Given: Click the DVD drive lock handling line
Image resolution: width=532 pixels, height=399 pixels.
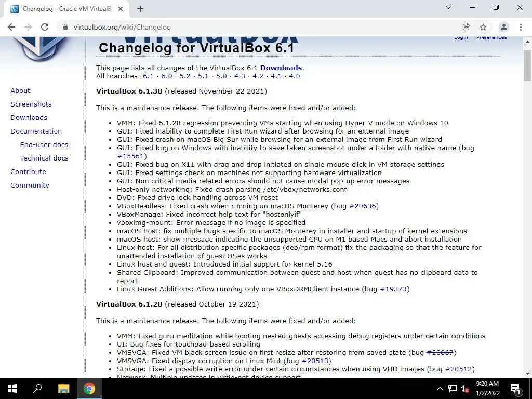Looking at the screenshot, I should pyautogui.click(x=197, y=198).
